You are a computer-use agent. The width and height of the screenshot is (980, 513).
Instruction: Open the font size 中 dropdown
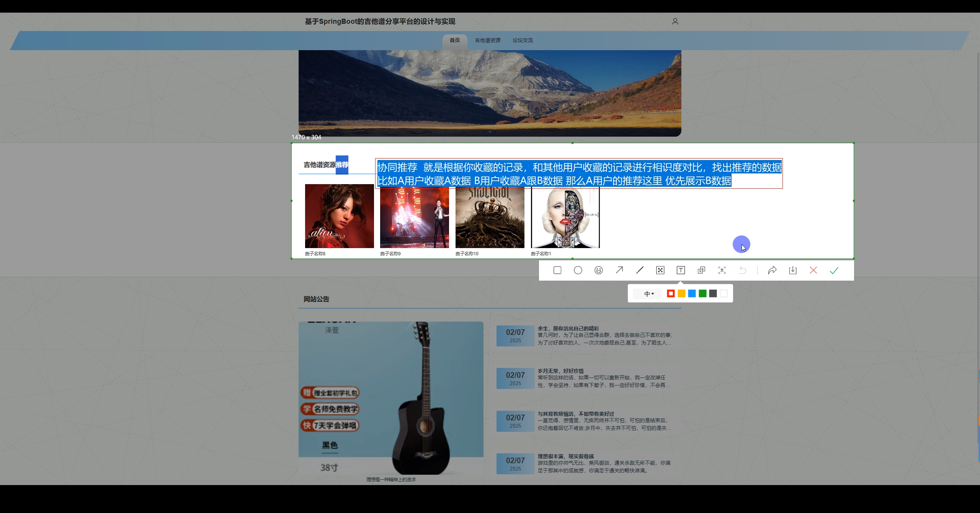[649, 294]
